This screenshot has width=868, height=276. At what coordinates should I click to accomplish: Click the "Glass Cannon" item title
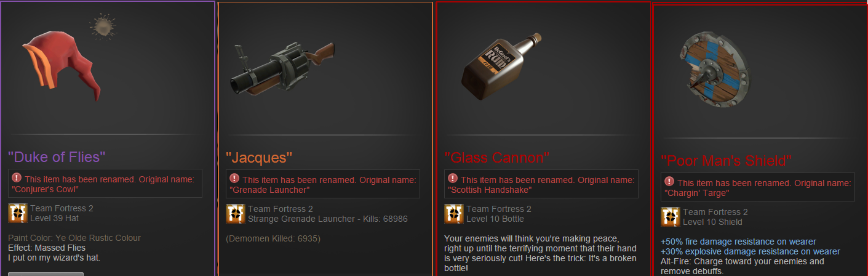point(496,158)
